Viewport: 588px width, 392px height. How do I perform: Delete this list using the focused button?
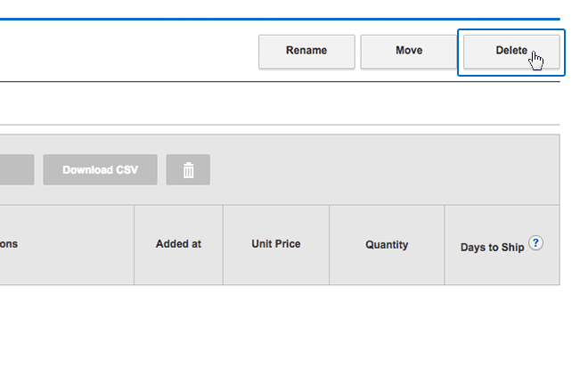510,52
